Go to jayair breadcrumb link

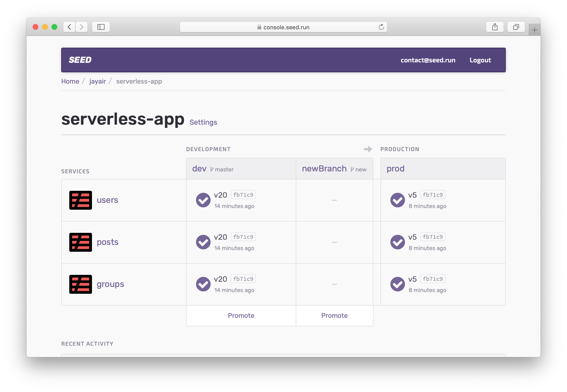[x=97, y=81]
